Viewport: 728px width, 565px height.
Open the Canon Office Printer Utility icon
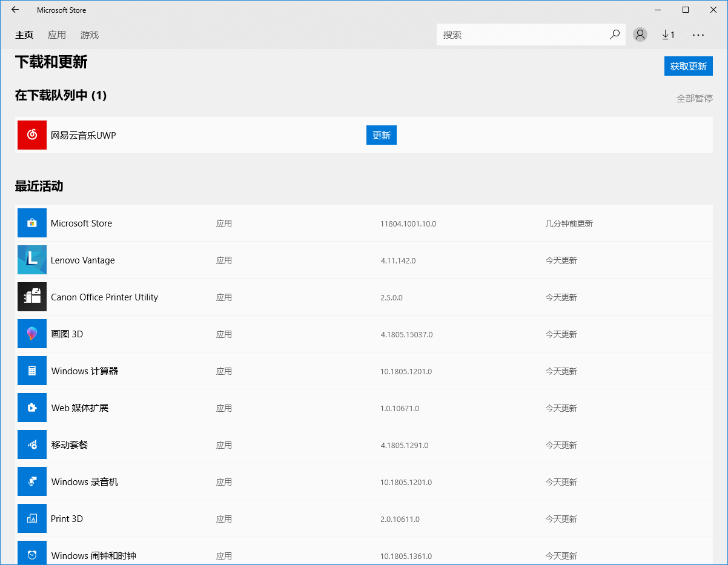click(x=32, y=297)
